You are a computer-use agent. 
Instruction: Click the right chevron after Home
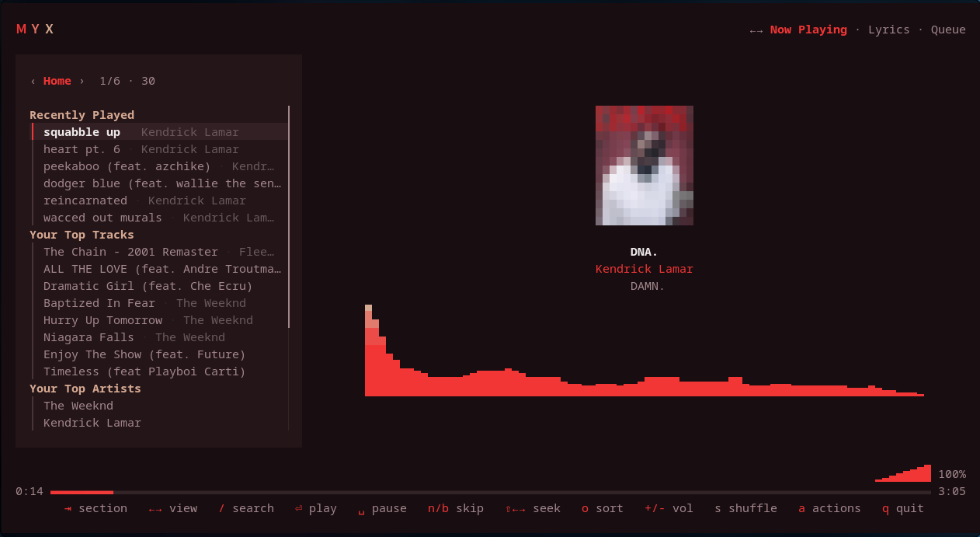pyautogui.click(x=82, y=81)
